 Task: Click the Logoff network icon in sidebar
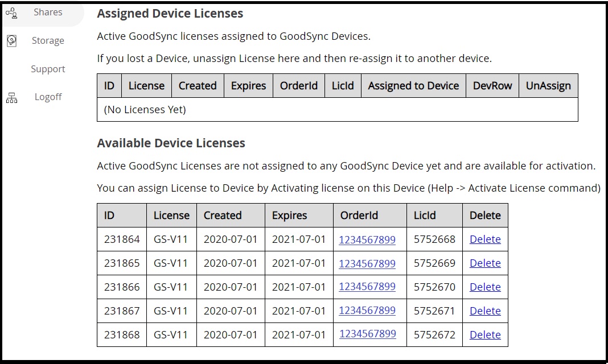tap(11, 98)
